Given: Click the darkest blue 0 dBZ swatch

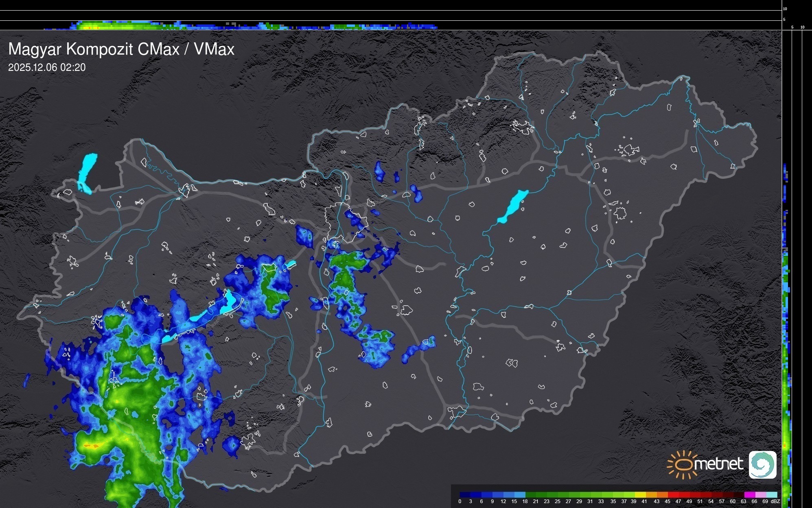Looking at the screenshot, I should [465, 495].
